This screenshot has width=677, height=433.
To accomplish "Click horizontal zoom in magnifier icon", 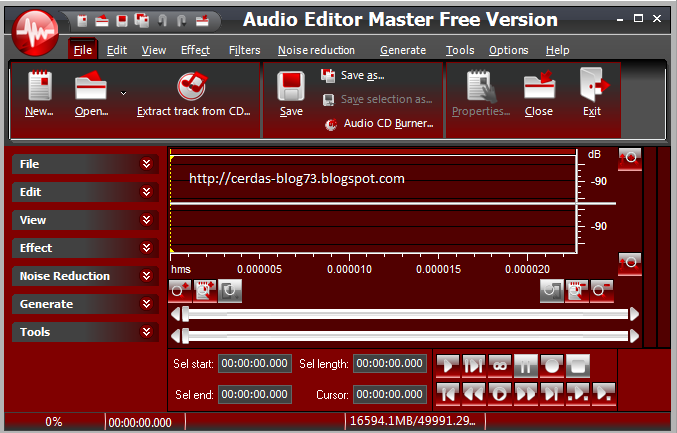I will [180, 291].
